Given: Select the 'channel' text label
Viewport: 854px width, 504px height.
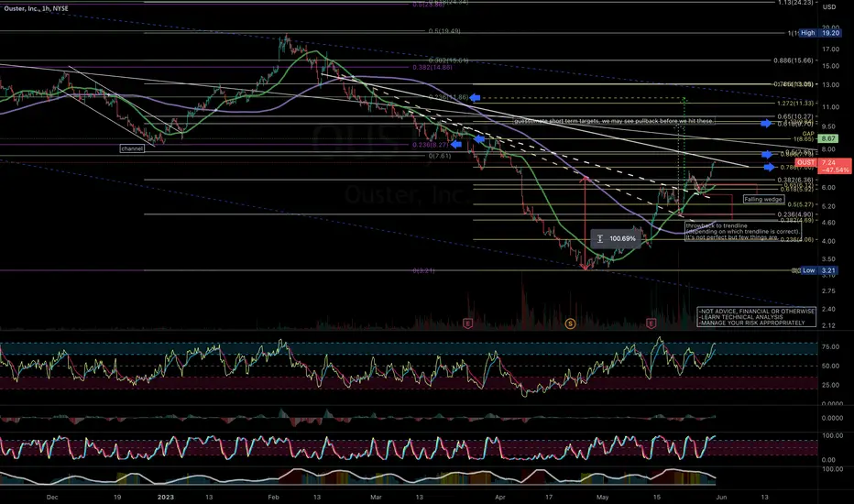Looking at the screenshot, I should (x=132, y=148).
